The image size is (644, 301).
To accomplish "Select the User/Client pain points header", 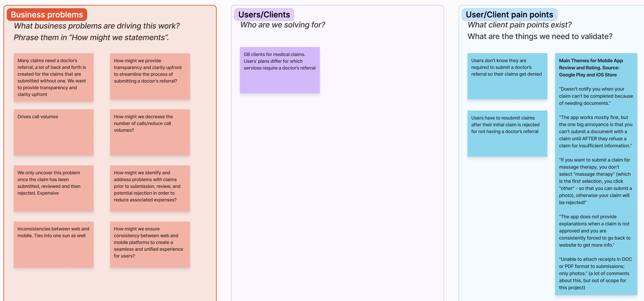I will 509,14.
